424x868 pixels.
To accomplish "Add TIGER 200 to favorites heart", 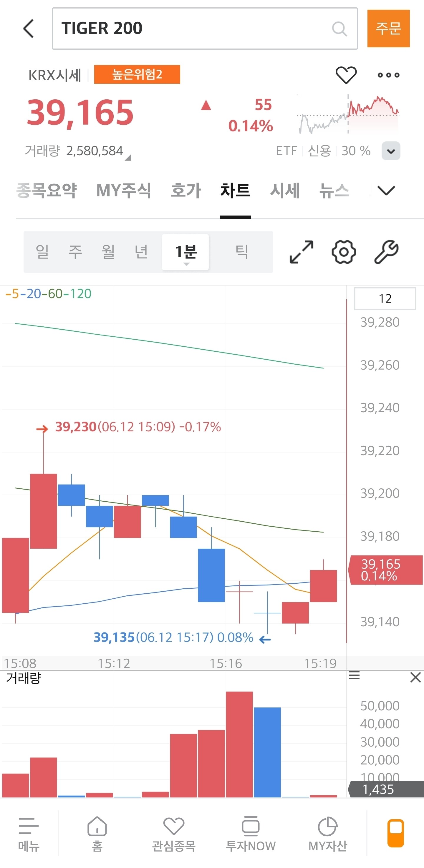I will coord(346,75).
